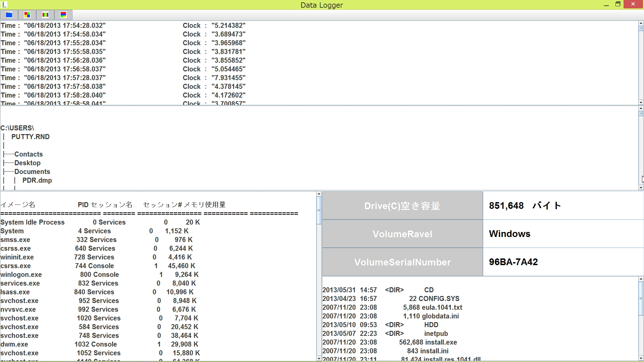The width and height of the screenshot is (644, 362).
Task: Select the Desktop folder in tree
Action: (x=28, y=163)
